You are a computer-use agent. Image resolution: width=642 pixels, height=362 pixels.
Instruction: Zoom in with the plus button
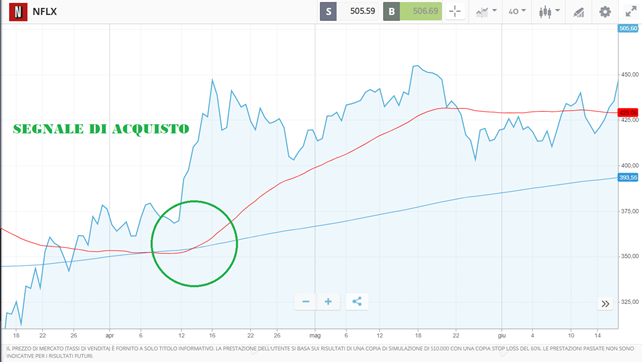coord(328,302)
